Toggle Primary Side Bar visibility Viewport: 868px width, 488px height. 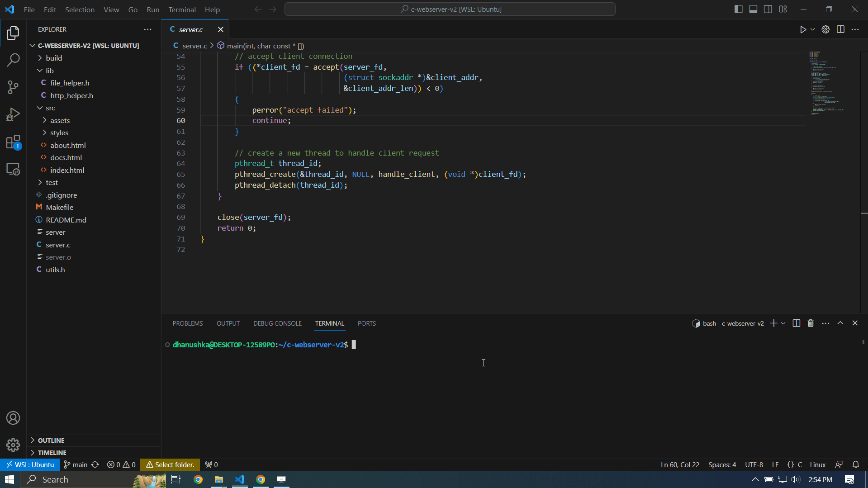coord(738,9)
